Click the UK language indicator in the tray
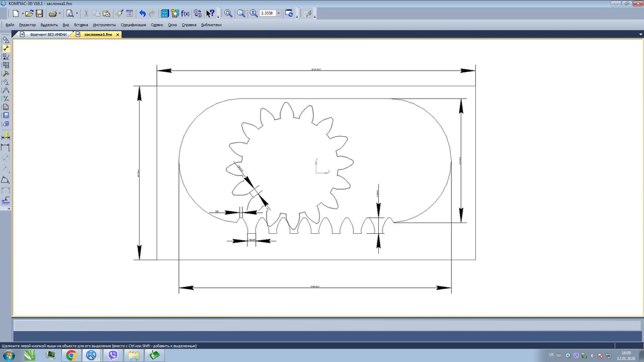This screenshot has width=644, height=362. coord(551,355)
